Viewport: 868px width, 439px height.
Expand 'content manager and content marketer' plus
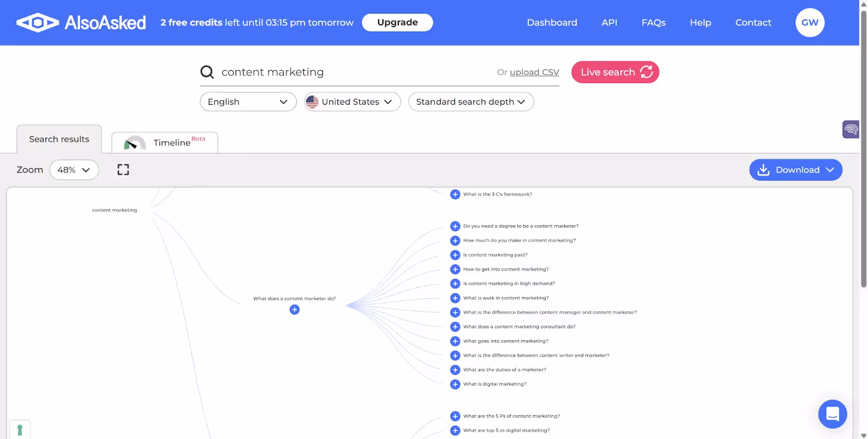pos(455,313)
